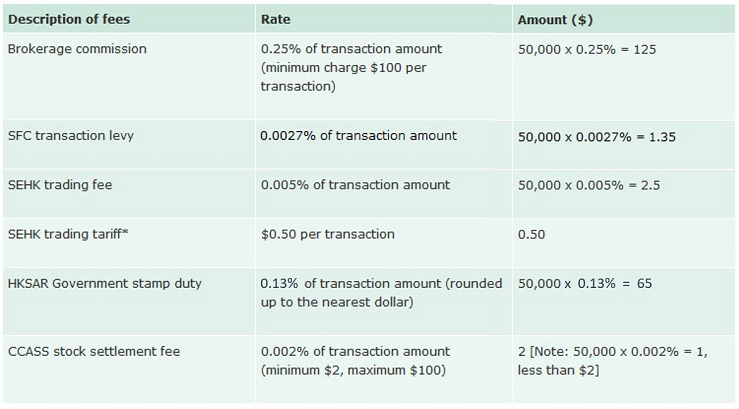The width and height of the screenshot is (739, 409).
Task: Click the "Rate" column header
Action: (x=276, y=19)
